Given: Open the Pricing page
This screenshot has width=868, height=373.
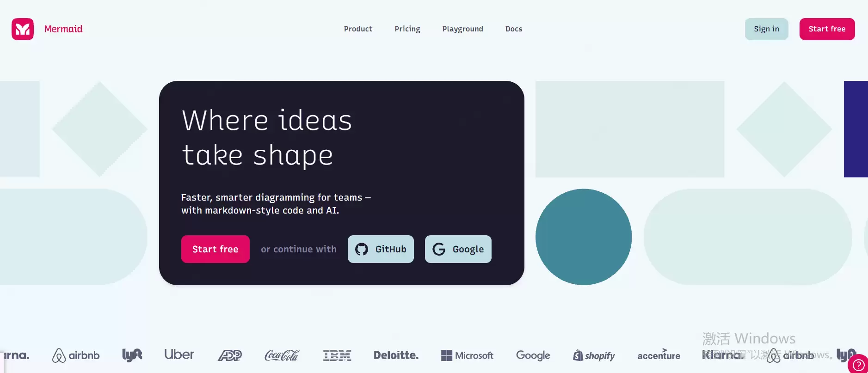Looking at the screenshot, I should point(407,29).
